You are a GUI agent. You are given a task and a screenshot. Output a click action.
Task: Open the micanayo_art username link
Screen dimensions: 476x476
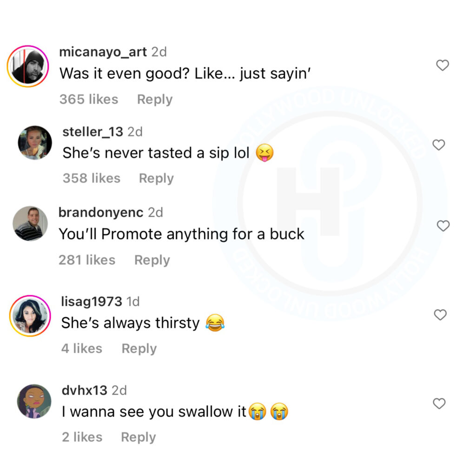pos(103,52)
